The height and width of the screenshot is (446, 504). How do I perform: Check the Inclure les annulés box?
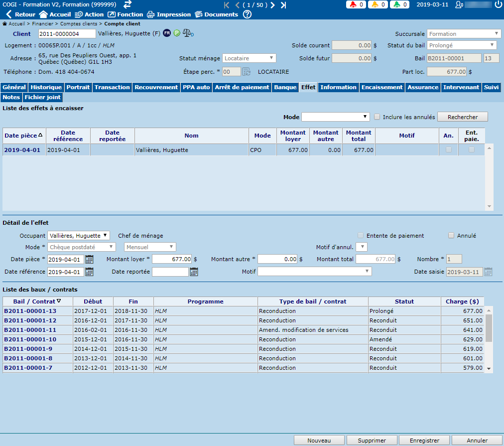coord(377,117)
